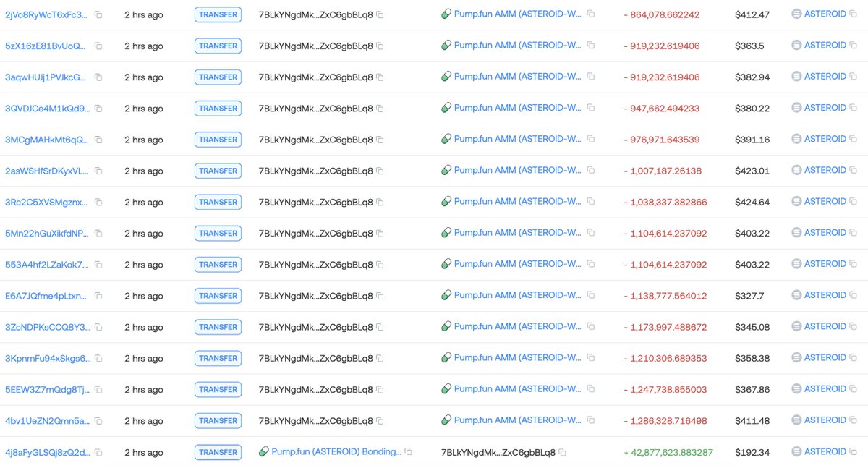Click the value $327.7
The width and height of the screenshot is (868, 468).
pos(749,296)
